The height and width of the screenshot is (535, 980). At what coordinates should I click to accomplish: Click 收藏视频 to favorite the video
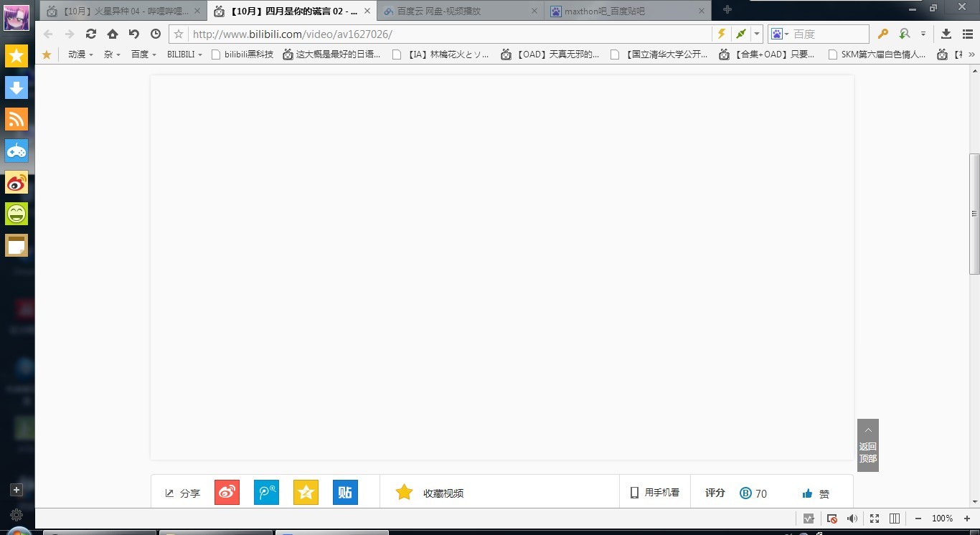429,493
